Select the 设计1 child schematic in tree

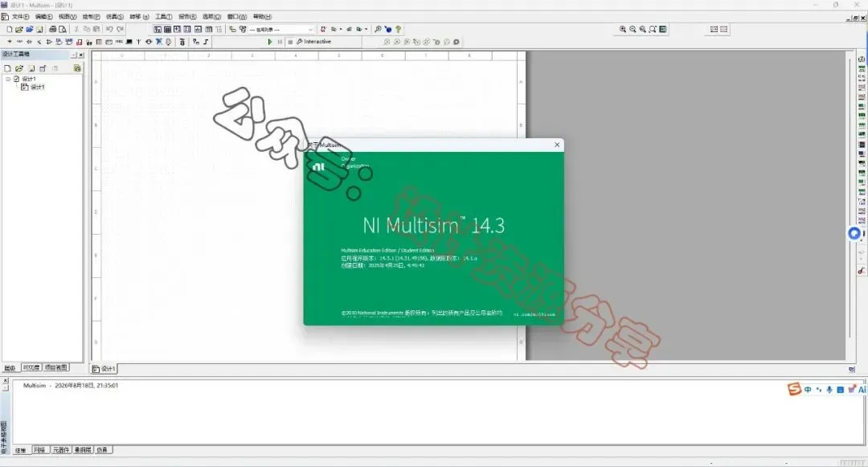point(33,88)
